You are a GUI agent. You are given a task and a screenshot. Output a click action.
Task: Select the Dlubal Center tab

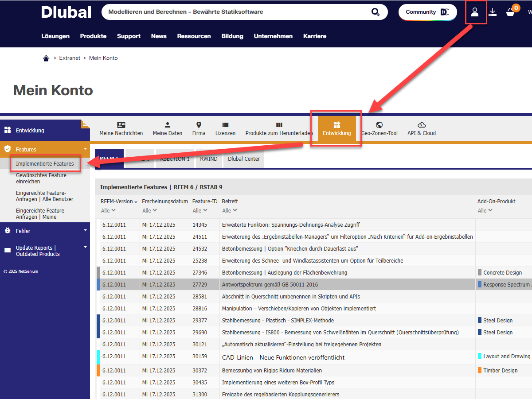243,159
